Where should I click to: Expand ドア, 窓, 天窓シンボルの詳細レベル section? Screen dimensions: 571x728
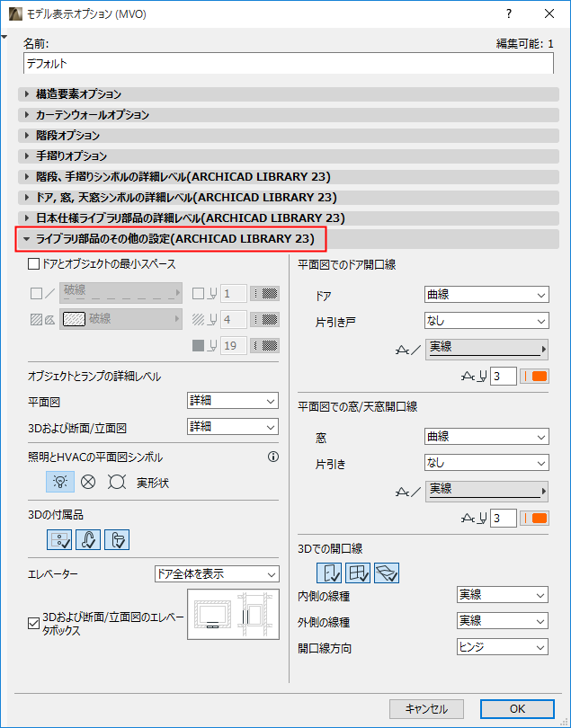click(288, 198)
